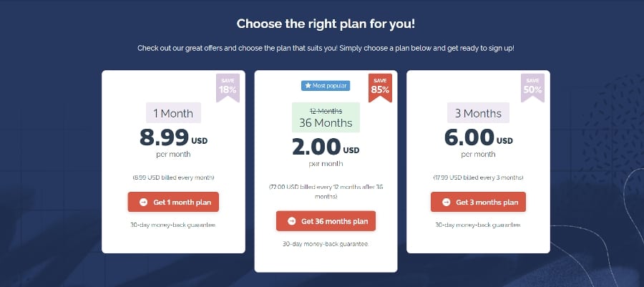Viewport: 644px width, 287px height.
Task: Click the 6.00 USD price text
Action: [x=479, y=137]
